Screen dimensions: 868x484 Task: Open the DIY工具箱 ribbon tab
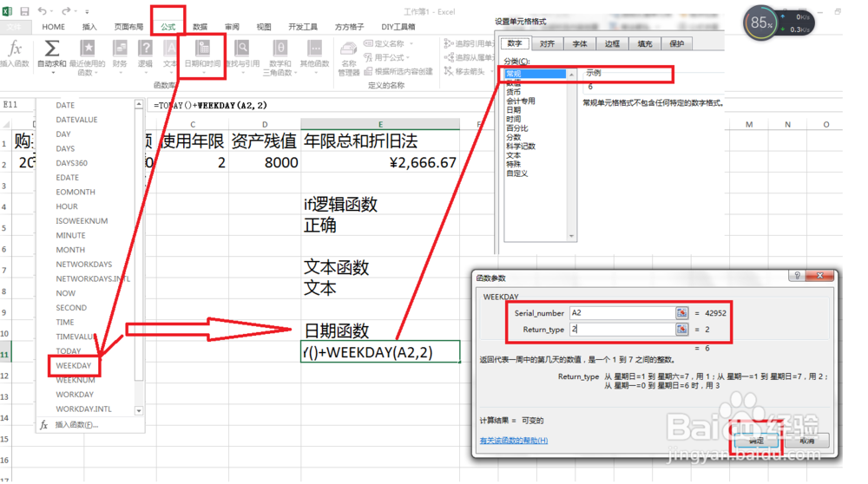tap(398, 27)
